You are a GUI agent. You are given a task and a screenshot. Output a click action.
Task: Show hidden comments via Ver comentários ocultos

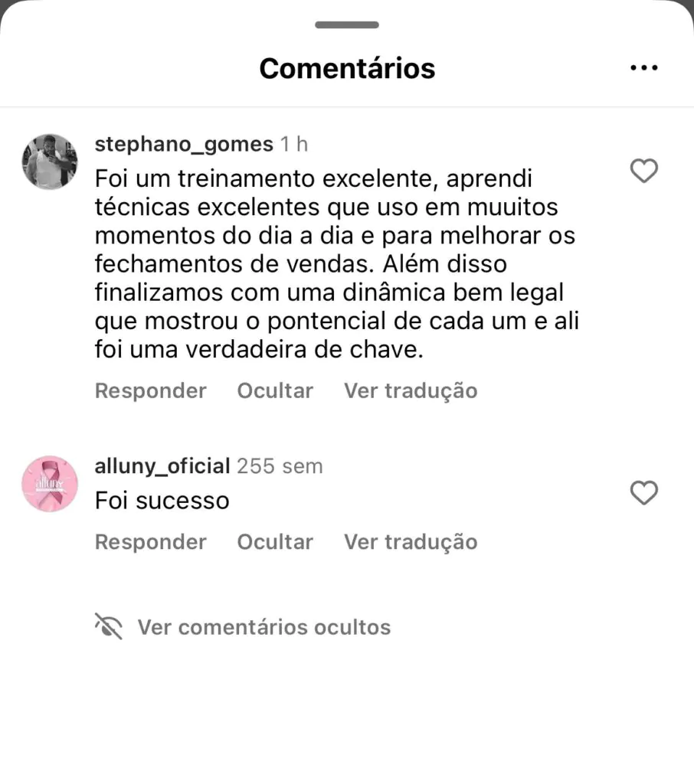coord(264,627)
